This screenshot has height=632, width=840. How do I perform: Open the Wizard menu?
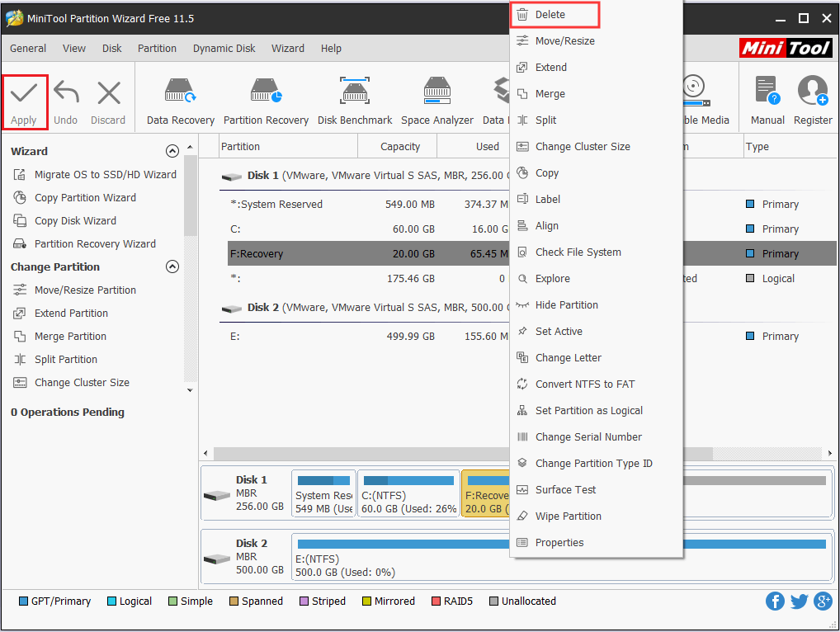click(288, 48)
